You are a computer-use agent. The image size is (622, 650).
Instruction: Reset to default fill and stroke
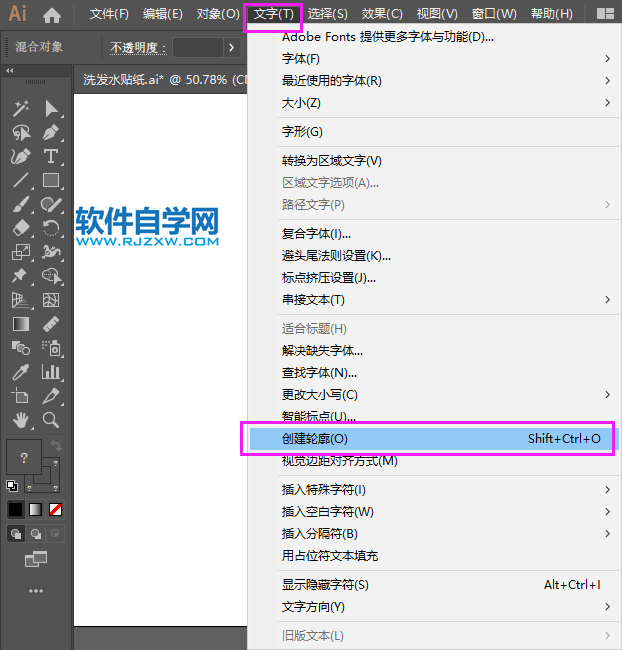[x=12, y=486]
